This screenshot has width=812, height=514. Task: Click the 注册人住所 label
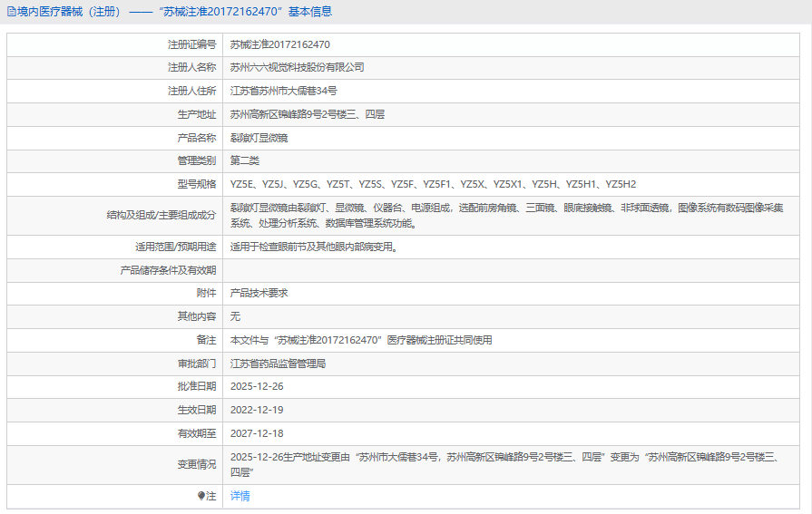(191, 91)
